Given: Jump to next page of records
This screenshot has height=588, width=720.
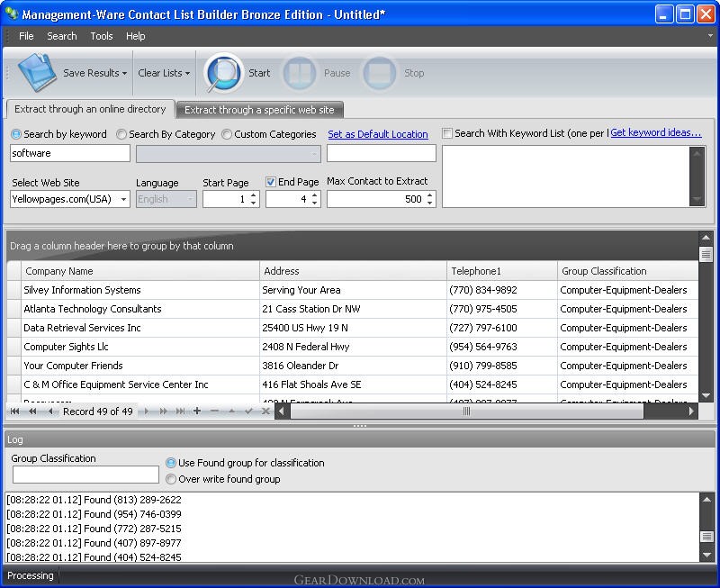Looking at the screenshot, I should [x=163, y=412].
